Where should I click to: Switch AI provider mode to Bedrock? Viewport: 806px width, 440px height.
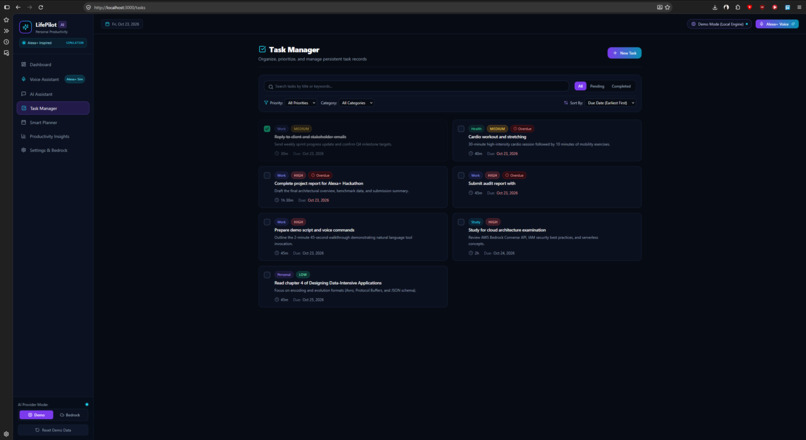(x=70, y=415)
